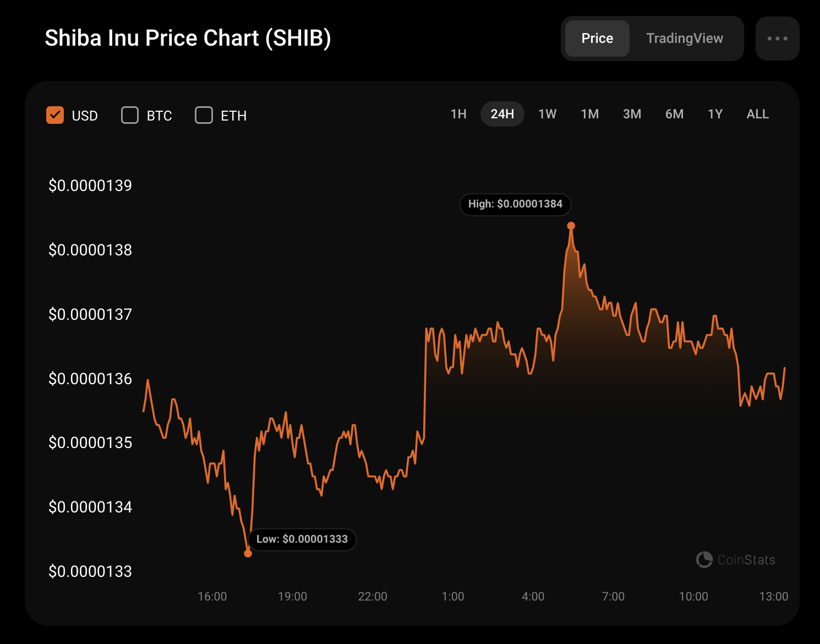Click the $0.0000137 axis label

point(90,314)
